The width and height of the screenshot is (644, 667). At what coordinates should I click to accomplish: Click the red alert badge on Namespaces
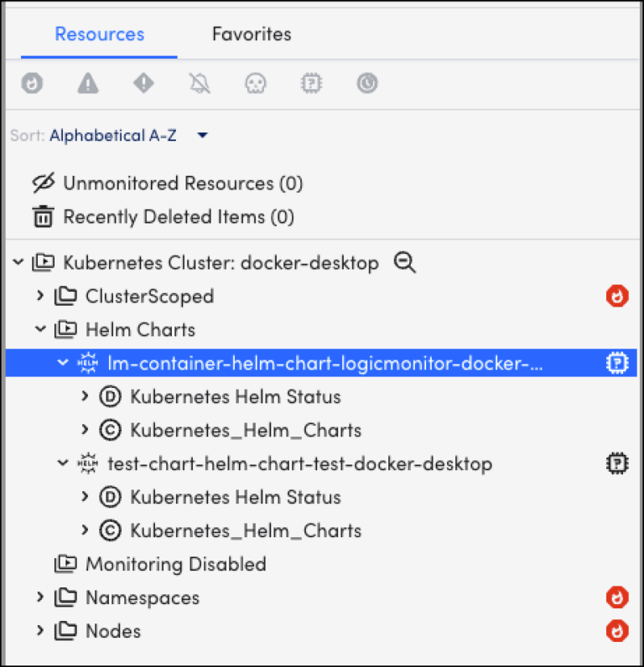tap(617, 597)
